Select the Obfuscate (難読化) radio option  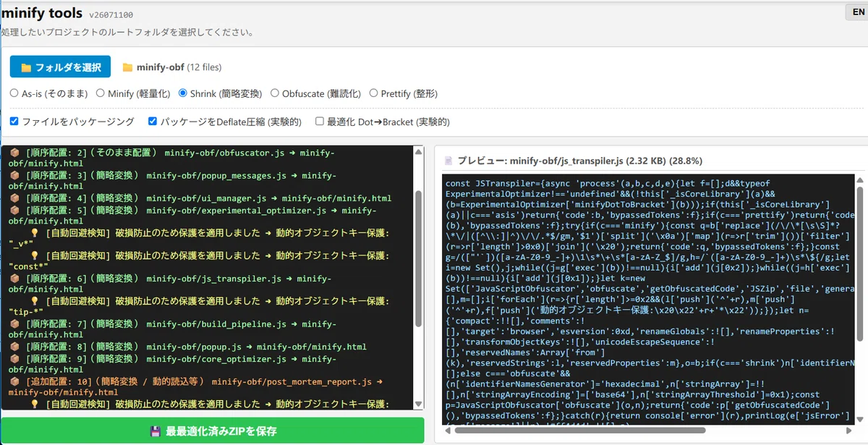(x=275, y=93)
